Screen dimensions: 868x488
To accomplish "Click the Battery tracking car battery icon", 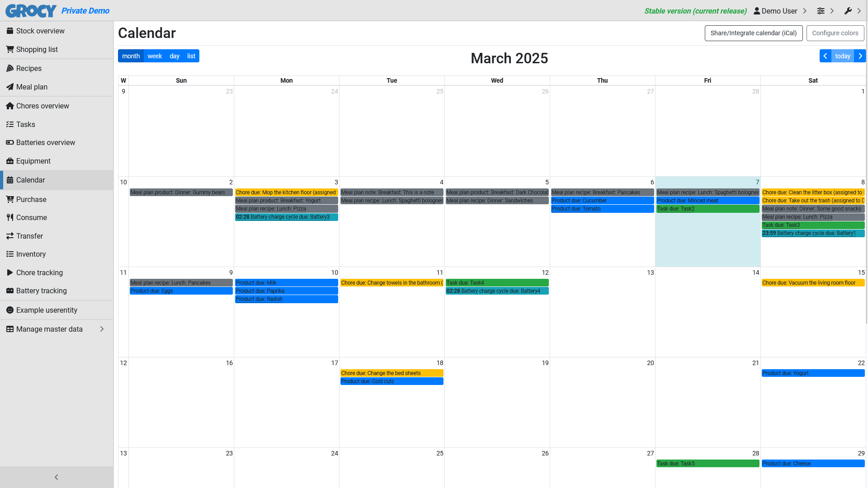I will [10, 291].
